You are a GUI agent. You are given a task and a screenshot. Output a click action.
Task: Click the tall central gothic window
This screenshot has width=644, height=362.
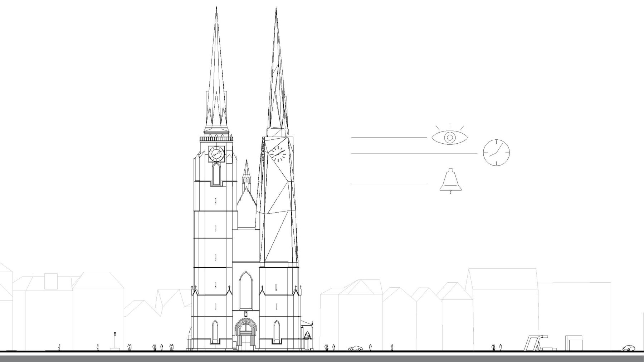coord(245,290)
